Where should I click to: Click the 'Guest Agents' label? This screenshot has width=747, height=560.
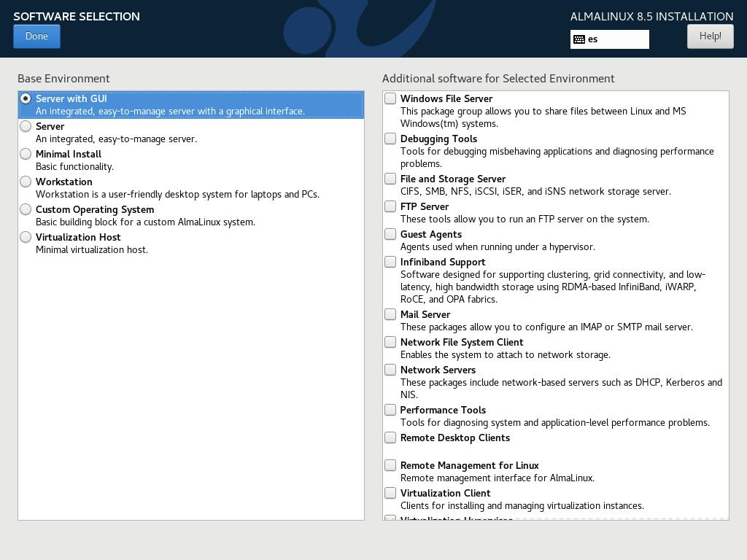(431, 234)
